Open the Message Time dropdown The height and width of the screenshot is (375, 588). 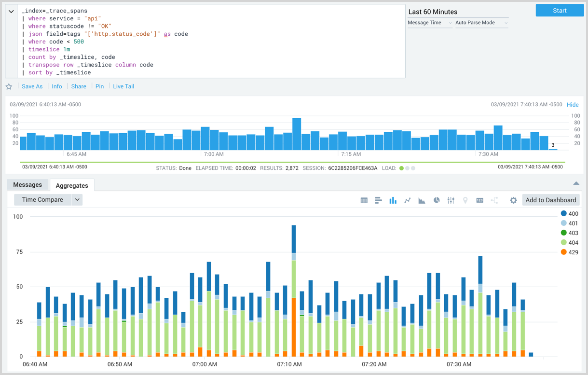click(x=429, y=22)
